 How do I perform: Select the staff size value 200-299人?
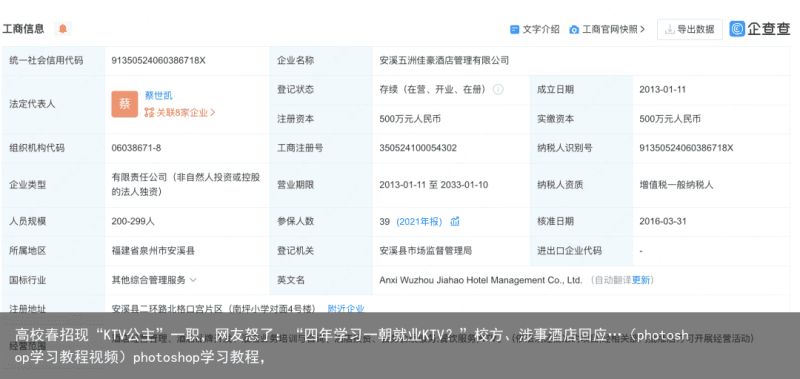click(133, 221)
